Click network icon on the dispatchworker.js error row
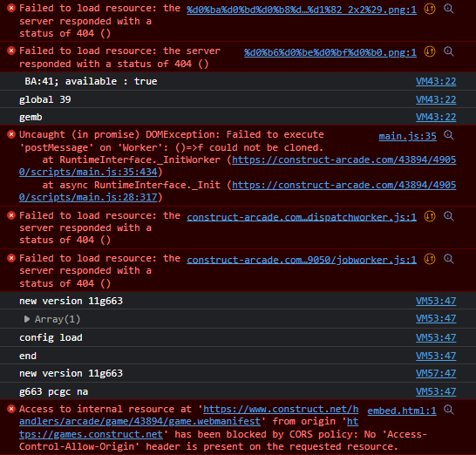This screenshot has height=455, width=476. (x=430, y=216)
